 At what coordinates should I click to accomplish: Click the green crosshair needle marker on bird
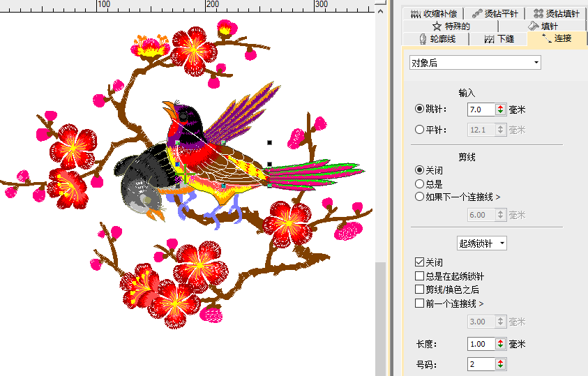pyautogui.click(x=185, y=174)
